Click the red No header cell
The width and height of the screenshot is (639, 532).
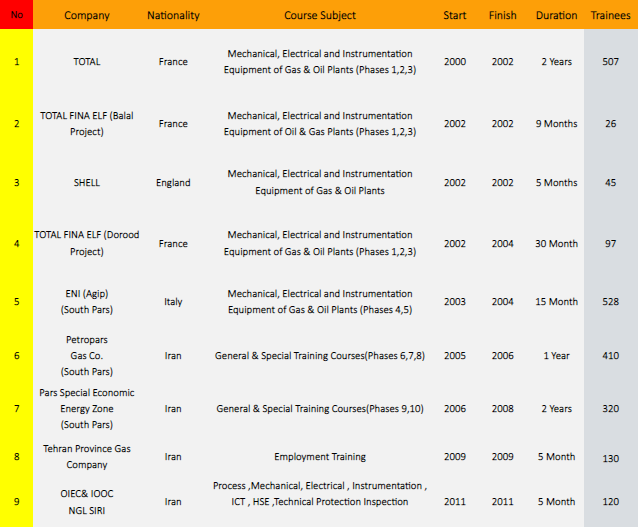pyautogui.click(x=16, y=15)
